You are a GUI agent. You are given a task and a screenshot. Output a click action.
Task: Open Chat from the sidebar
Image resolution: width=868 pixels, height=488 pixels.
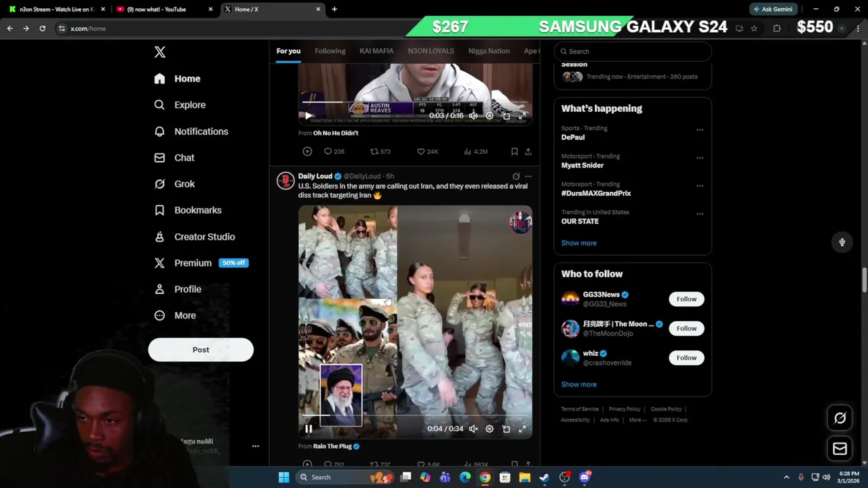pyautogui.click(x=174, y=158)
